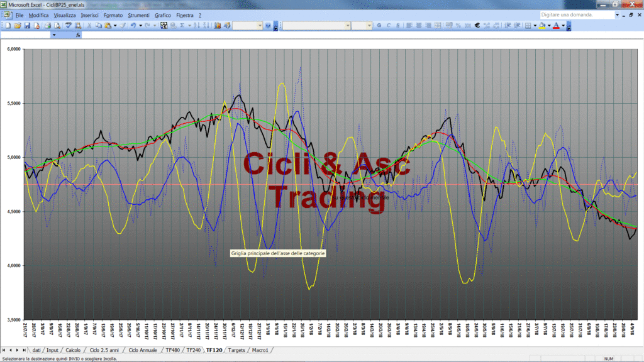This screenshot has width=644, height=362.
Task: Open the Finestra menu
Action: pos(184,15)
